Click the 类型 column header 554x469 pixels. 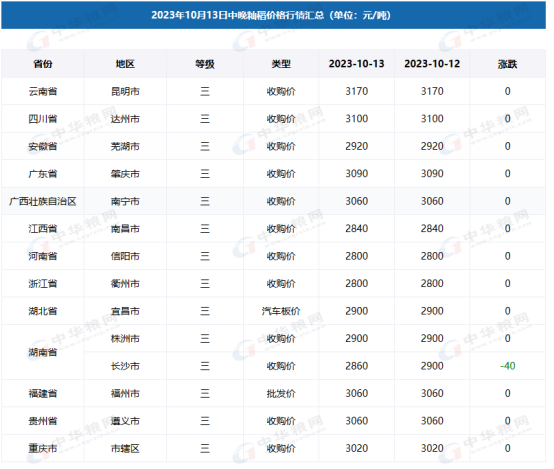click(281, 64)
